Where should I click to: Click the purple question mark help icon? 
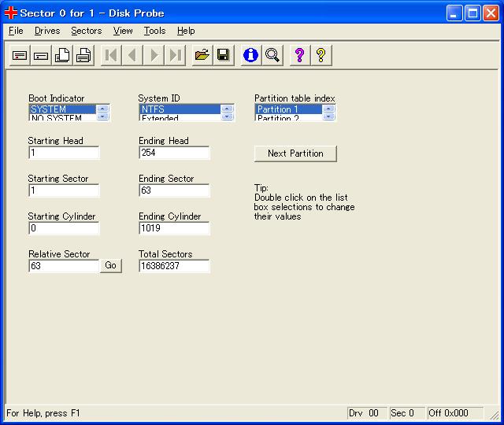point(299,55)
